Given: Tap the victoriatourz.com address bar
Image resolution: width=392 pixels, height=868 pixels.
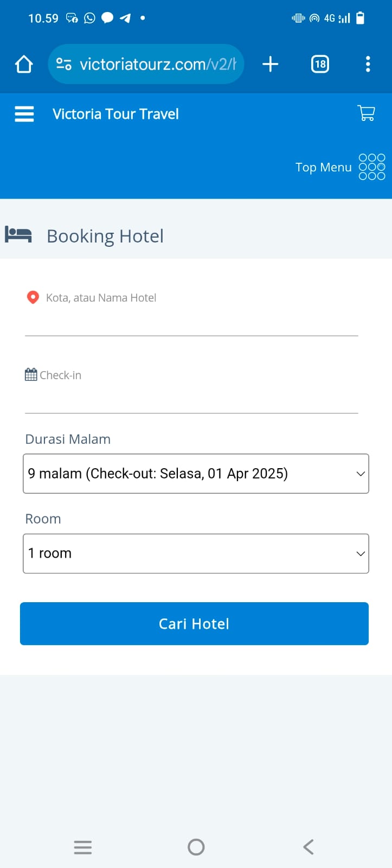Looking at the screenshot, I should point(157,65).
